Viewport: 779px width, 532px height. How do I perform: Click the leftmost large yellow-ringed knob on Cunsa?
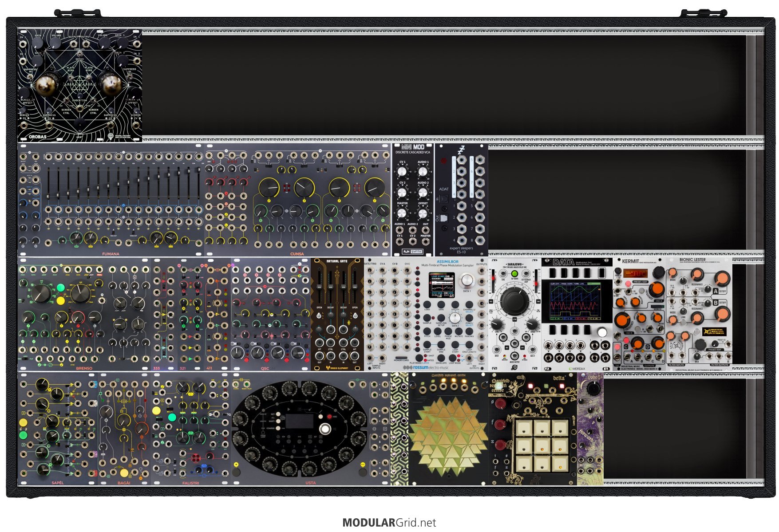pos(269,188)
